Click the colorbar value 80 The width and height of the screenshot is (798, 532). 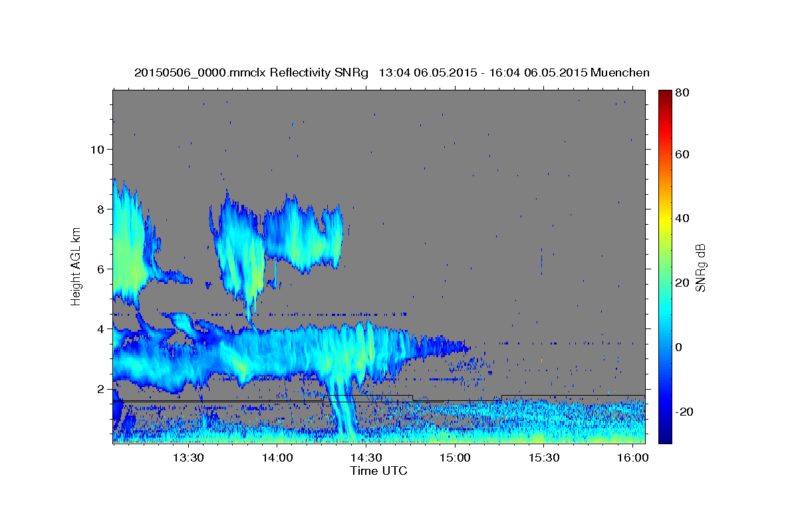(682, 92)
